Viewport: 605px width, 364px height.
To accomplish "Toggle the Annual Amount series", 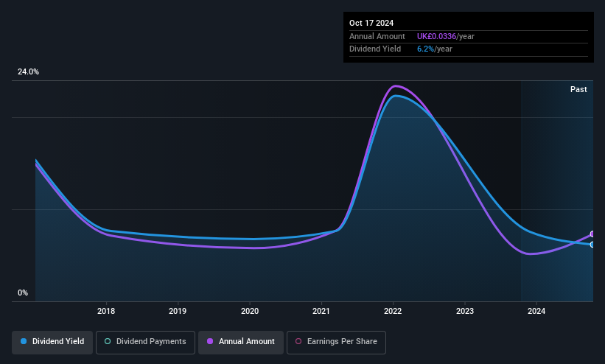I will (x=241, y=342).
